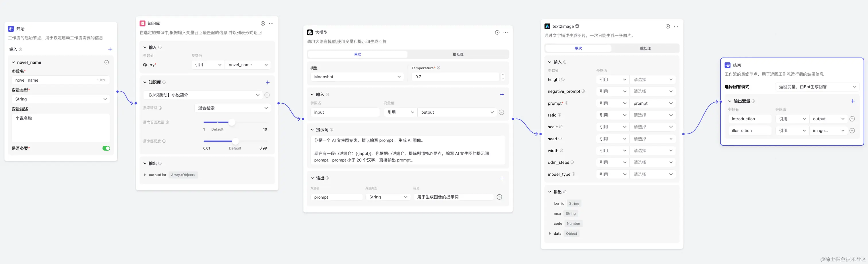Open the LLM input output variable dropdown

(457, 112)
